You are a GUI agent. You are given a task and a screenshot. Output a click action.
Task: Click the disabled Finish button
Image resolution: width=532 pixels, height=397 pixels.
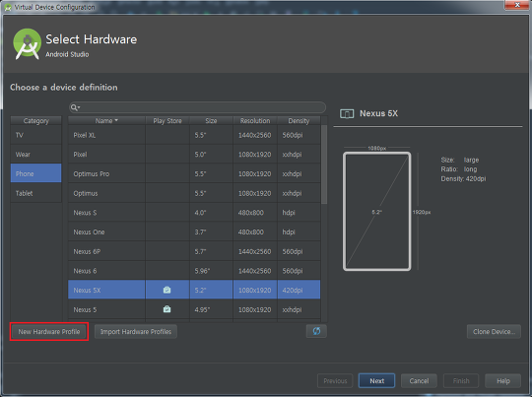click(461, 380)
